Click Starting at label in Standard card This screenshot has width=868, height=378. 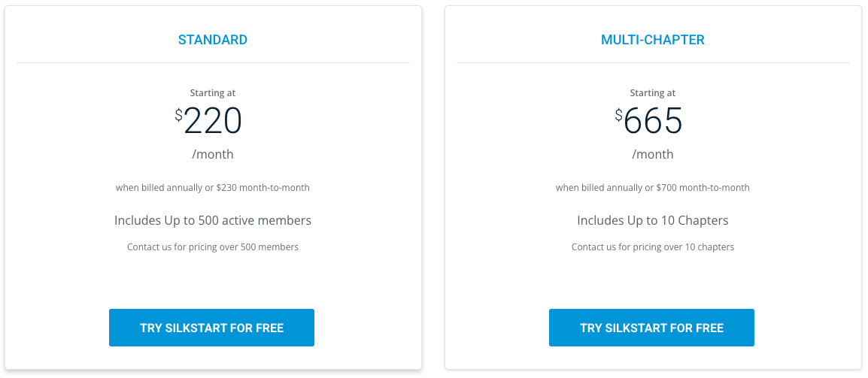coord(213,93)
